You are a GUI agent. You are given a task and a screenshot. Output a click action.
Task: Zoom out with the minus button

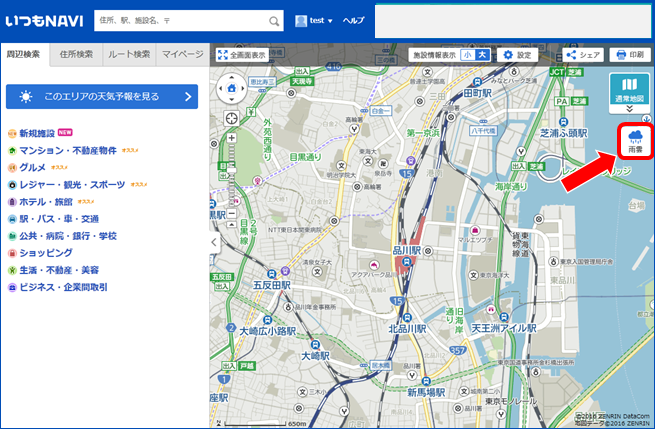point(231,214)
